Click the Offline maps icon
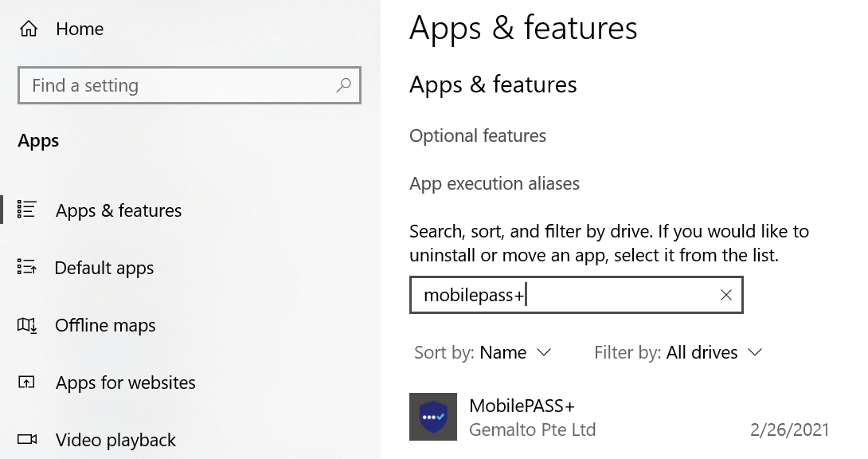Screen dimensions: 868x459 pos(27,325)
